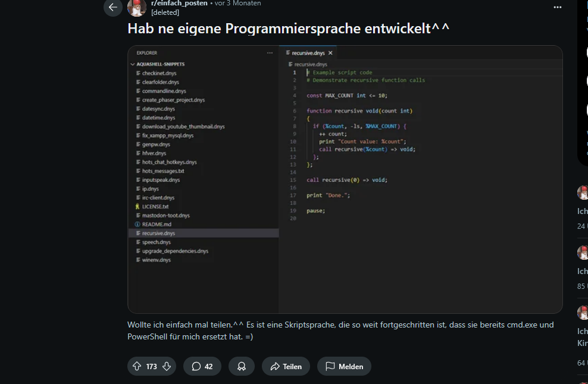The height and width of the screenshot is (384, 588).
Task: Click the Teilen button
Action: point(286,366)
